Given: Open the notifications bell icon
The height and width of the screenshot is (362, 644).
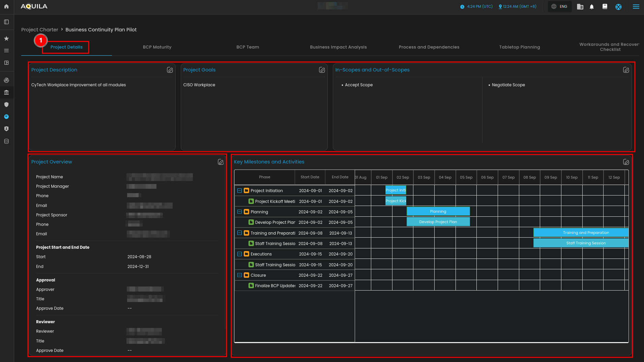Looking at the screenshot, I should point(592,7).
